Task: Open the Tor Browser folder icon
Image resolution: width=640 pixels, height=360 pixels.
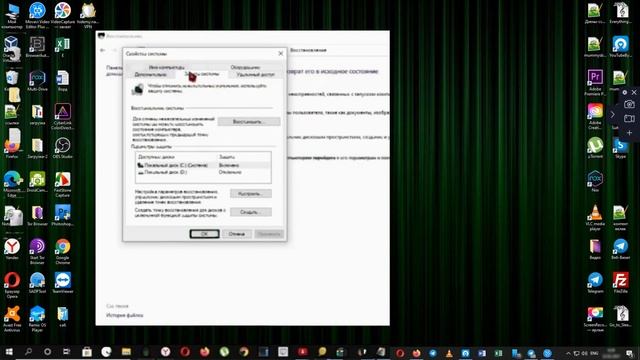Action: pyautogui.click(x=37, y=216)
